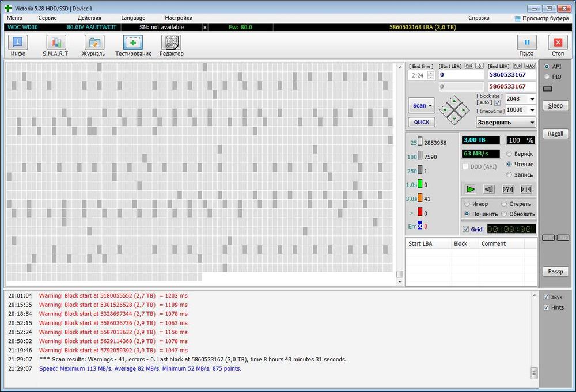This screenshot has width=576, height=392.
Task: Click the small gray indicator below PIO
Action: pos(547,89)
